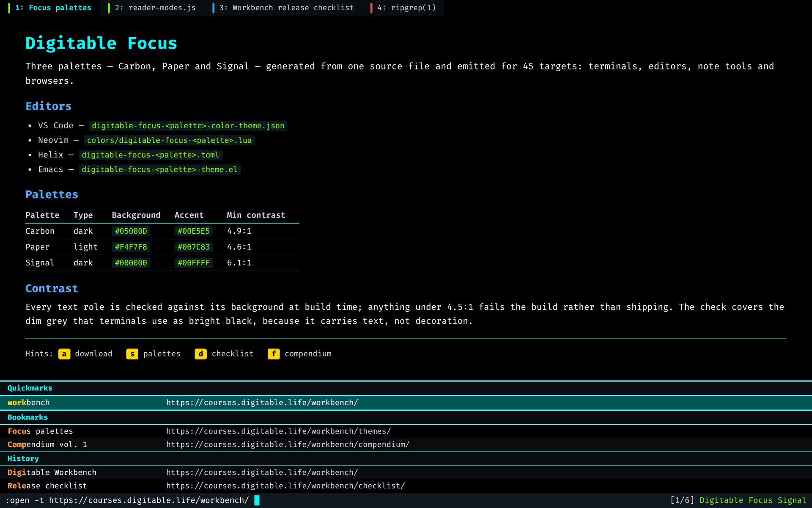Click the Carbon accent code #00E5E5
Screen dimensions: 812x508
pos(194,231)
